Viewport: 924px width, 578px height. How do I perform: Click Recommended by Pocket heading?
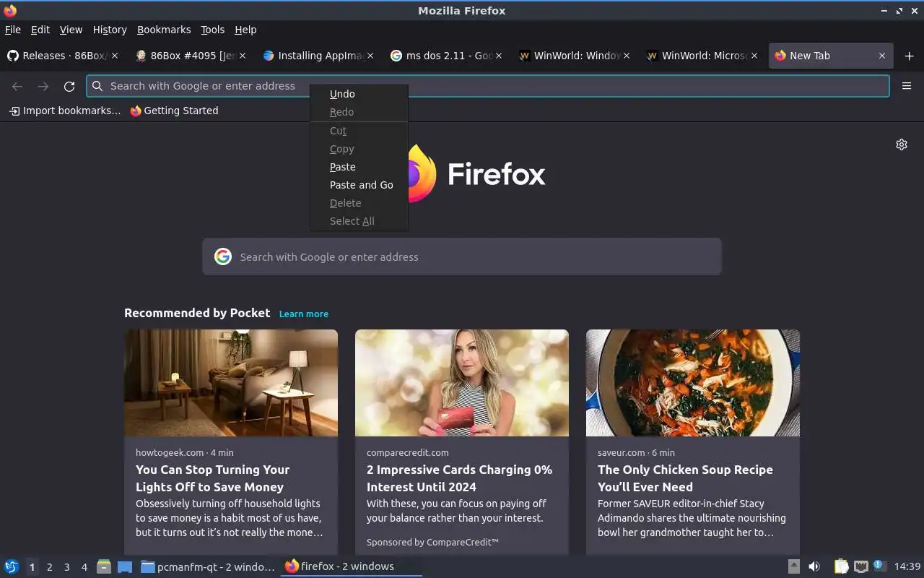click(x=197, y=313)
